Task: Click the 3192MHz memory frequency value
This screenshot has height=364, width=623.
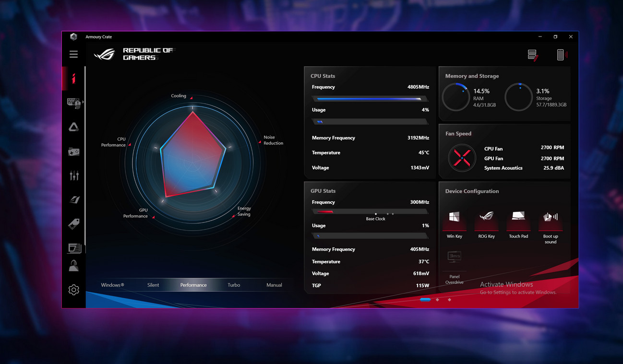Action: 418,138
